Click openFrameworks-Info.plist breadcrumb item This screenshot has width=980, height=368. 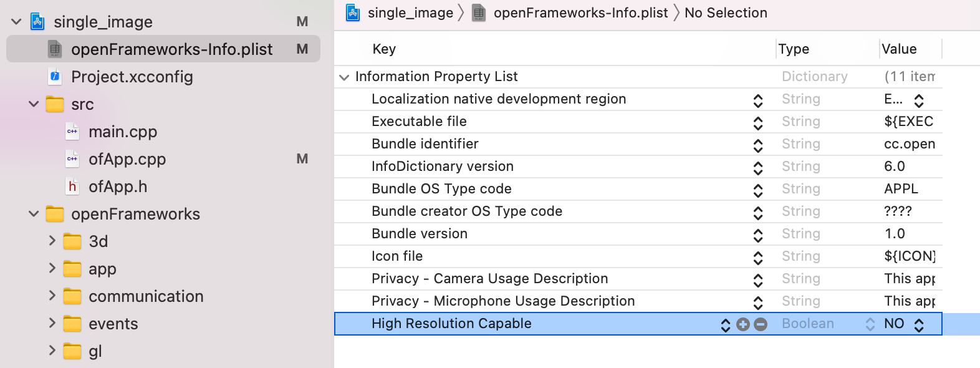(580, 13)
